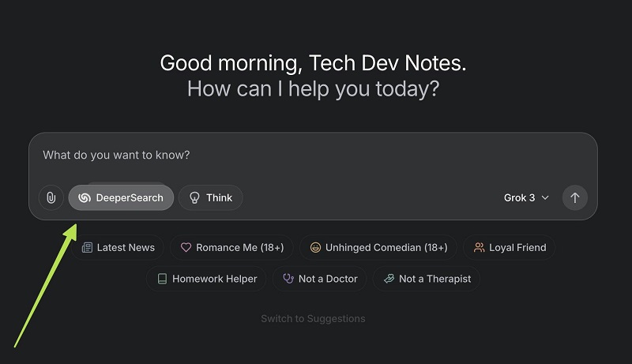632x364 pixels.
Task: Click the paperclip attach file icon
Action: coord(51,197)
